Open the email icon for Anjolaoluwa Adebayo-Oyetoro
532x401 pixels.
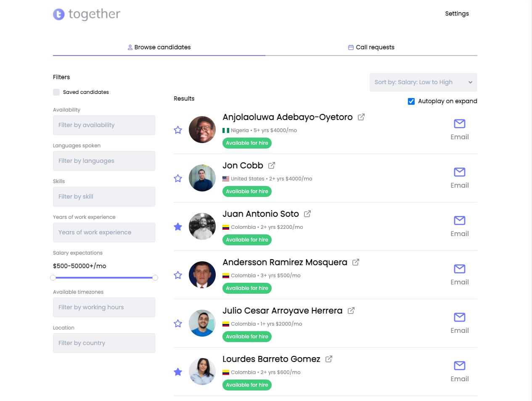459,124
